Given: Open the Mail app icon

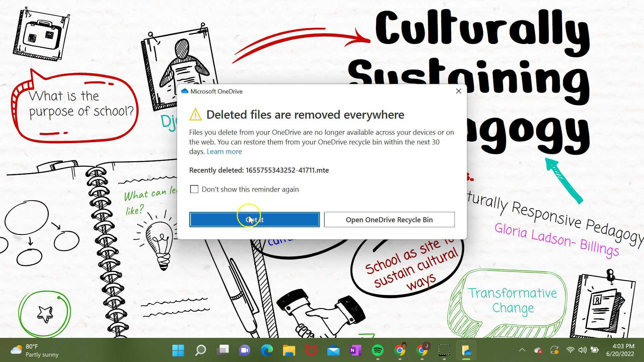Looking at the screenshot, I should point(333,351).
